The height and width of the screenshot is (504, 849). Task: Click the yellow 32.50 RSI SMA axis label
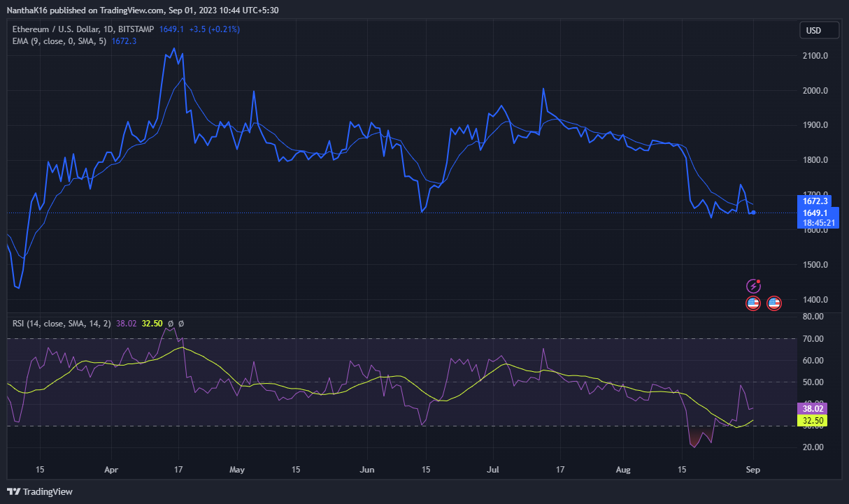coord(813,421)
